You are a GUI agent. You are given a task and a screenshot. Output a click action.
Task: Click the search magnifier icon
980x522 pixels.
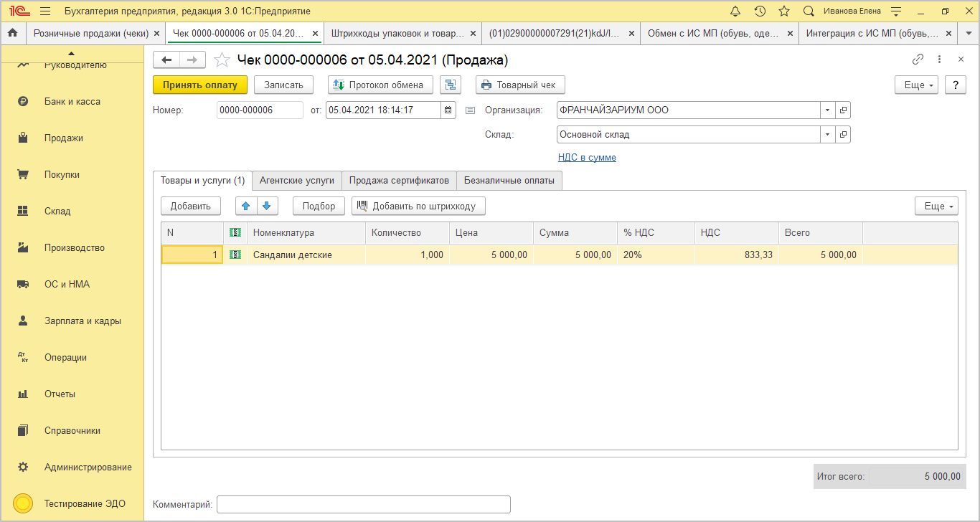[809, 11]
